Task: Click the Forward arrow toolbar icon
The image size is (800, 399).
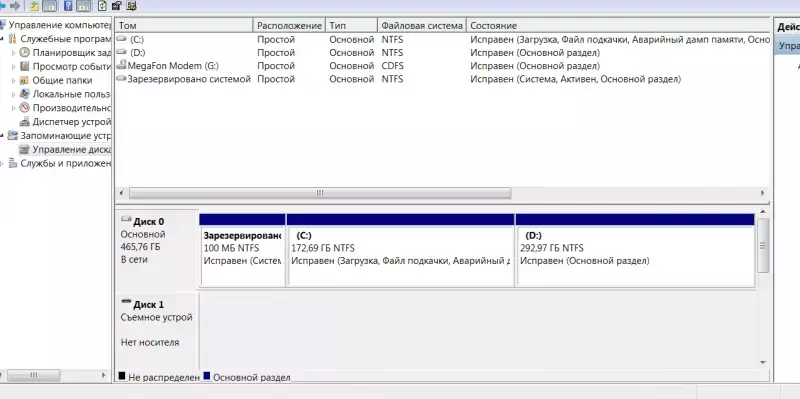Action: point(15,6)
